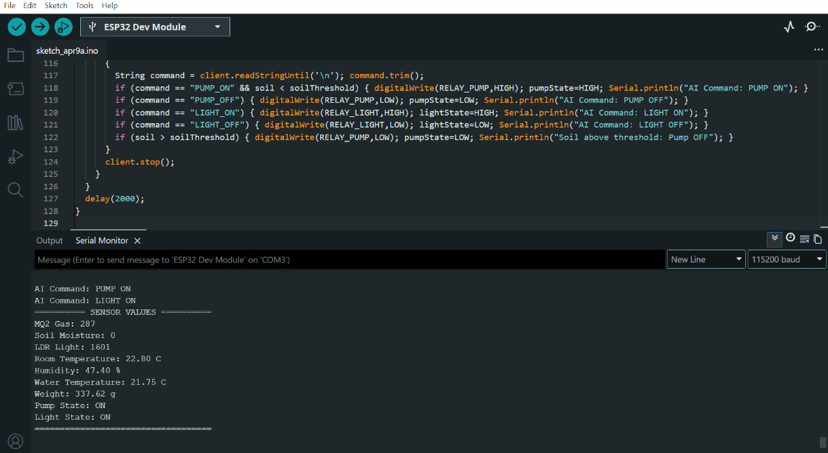
Task: Click the 'MQ2 Gas: 287' output line
Action: click(65, 324)
